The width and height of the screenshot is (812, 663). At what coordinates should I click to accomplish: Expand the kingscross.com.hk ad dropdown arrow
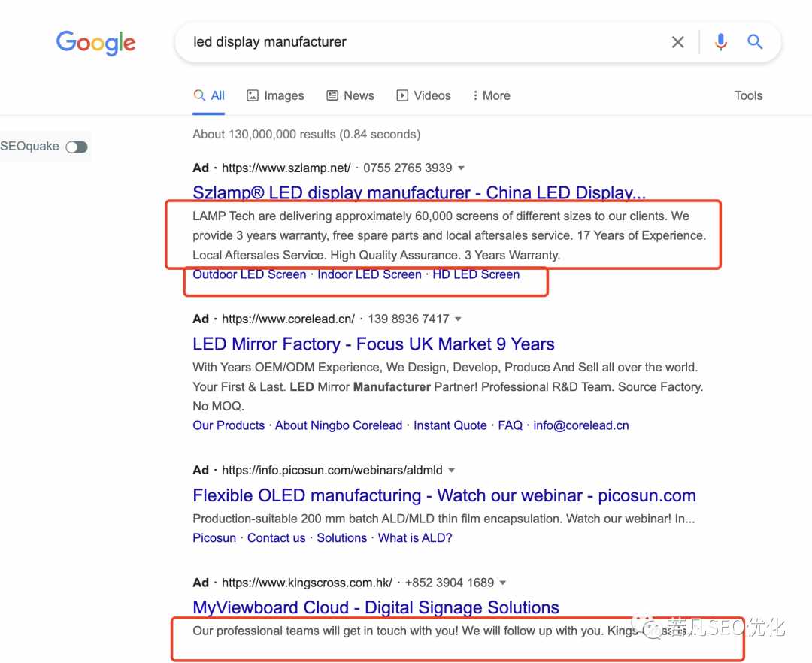coord(502,583)
